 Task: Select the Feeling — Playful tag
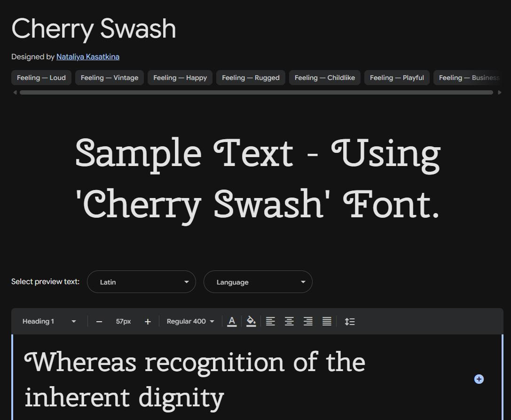coord(397,78)
